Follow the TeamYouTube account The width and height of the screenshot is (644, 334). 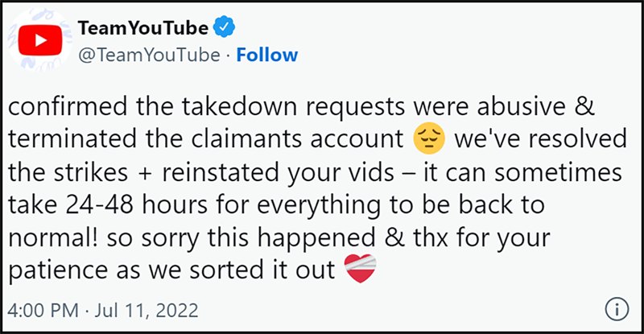coord(266,55)
